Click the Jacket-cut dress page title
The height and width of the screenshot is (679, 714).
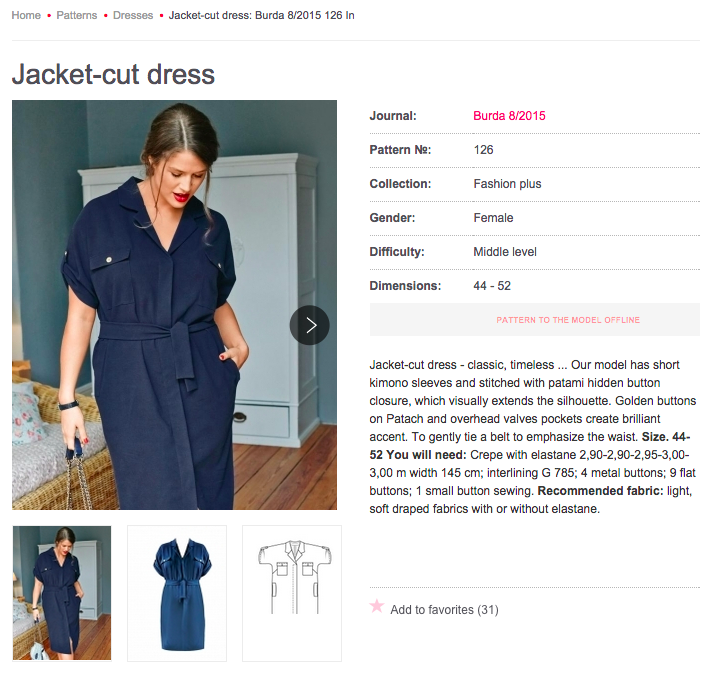(x=113, y=74)
